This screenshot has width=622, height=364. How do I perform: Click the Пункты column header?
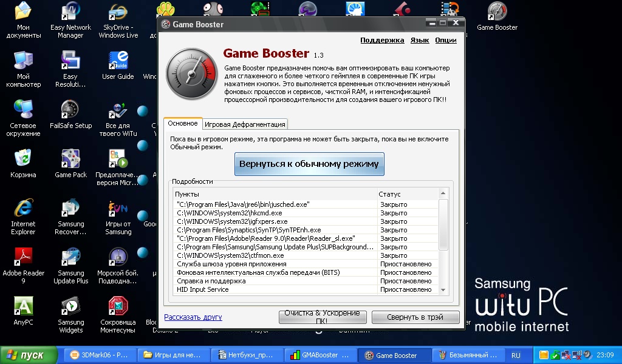[275, 194]
